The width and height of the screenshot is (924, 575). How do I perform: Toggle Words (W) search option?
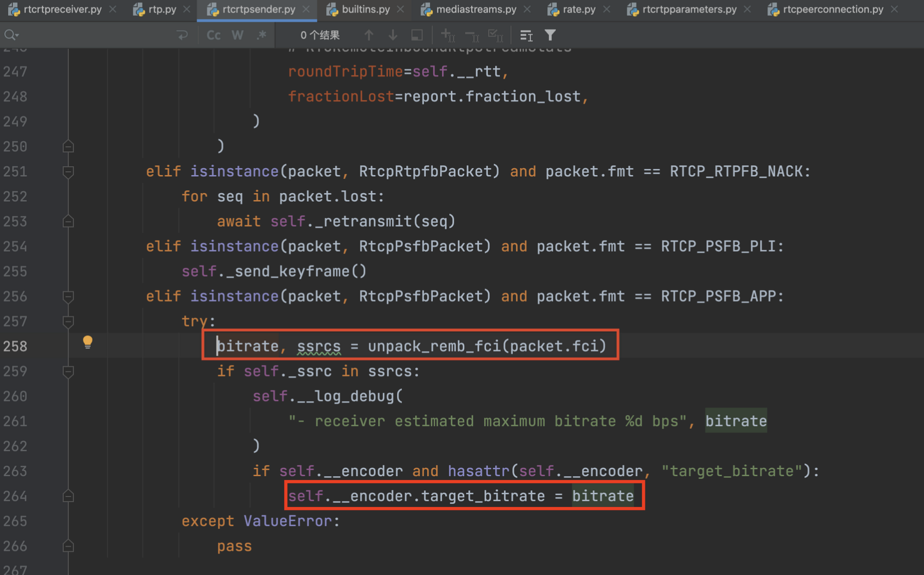(237, 35)
